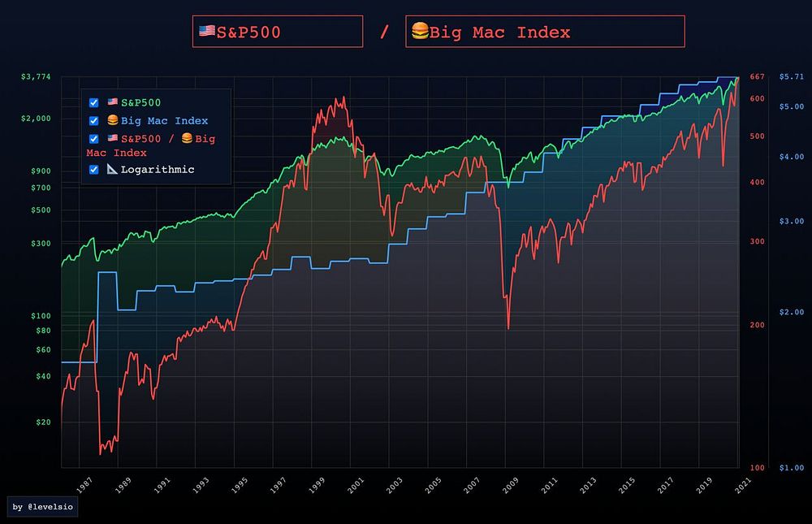Click the '2005' year label
The width and height of the screenshot is (812, 524).
click(x=433, y=485)
